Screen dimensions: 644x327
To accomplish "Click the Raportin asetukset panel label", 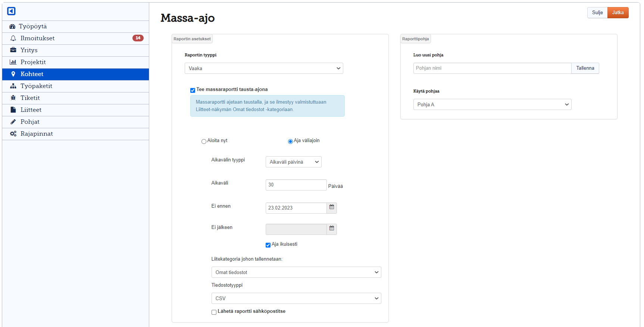I will click(192, 39).
